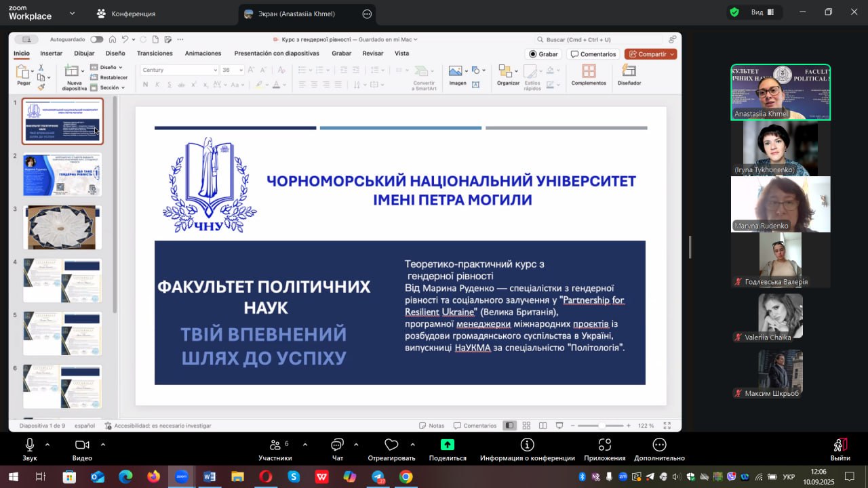This screenshot has height=488, width=868.
Task: Click Notas button in status bar
Action: (432, 426)
